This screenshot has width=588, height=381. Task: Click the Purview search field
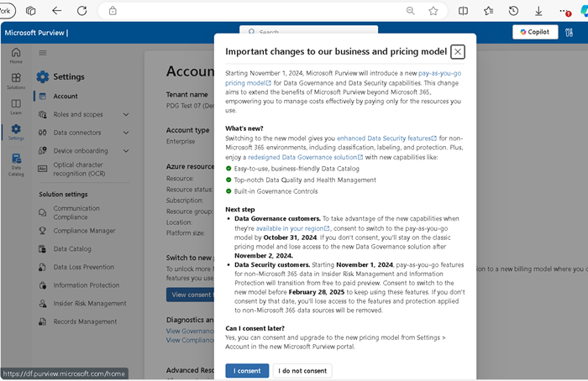coord(308,30)
